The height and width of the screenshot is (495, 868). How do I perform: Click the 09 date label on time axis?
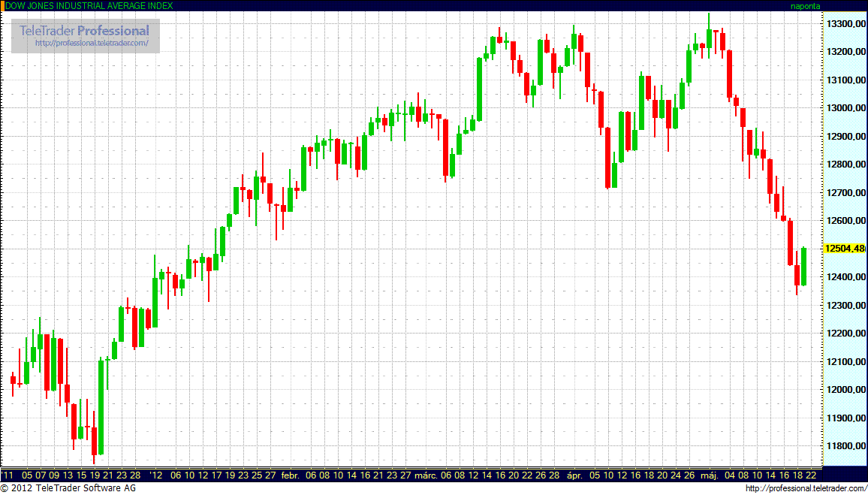pyautogui.click(x=54, y=475)
